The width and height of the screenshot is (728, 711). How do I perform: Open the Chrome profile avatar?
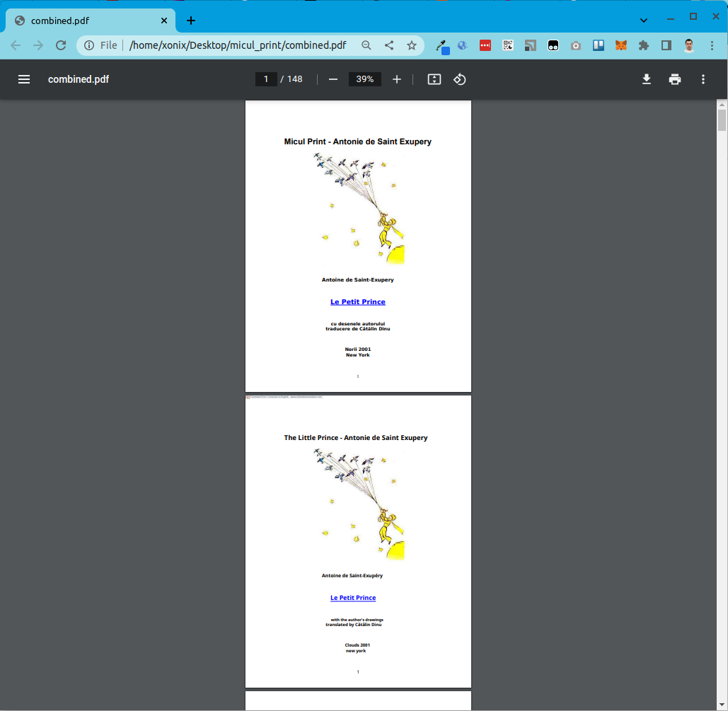(x=689, y=45)
